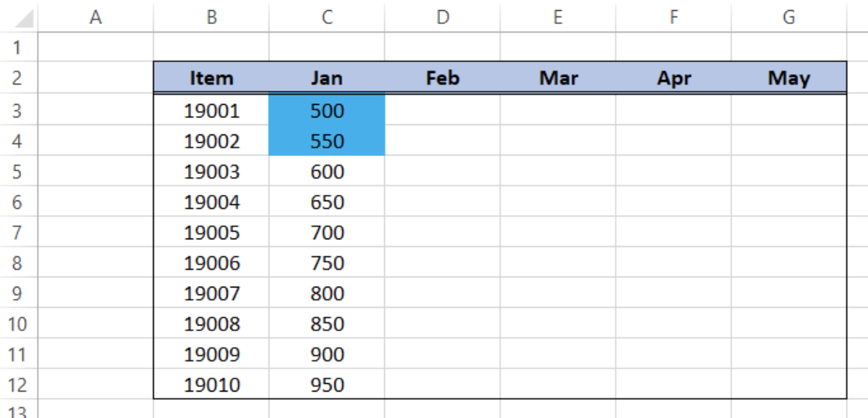Image resolution: width=868 pixels, height=418 pixels.
Task: Select column D header
Action: (x=443, y=17)
